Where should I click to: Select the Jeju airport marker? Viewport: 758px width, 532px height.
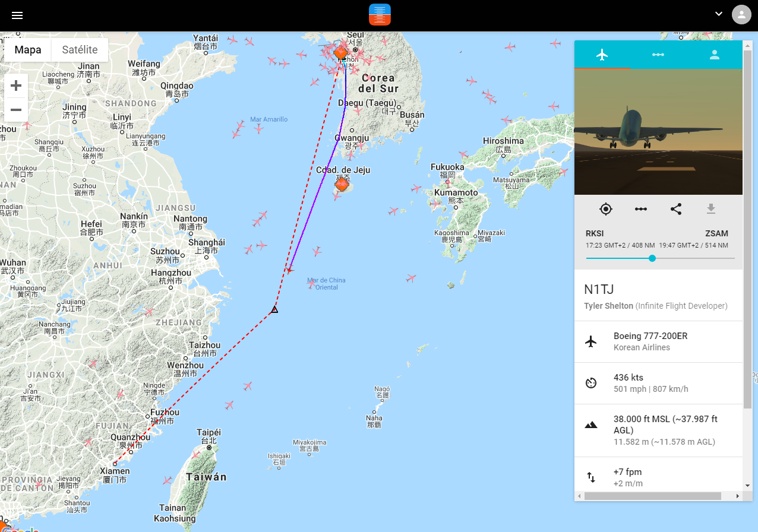[342, 185]
